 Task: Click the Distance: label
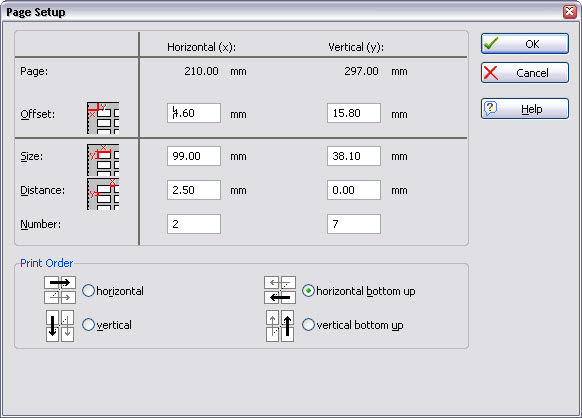(42, 190)
